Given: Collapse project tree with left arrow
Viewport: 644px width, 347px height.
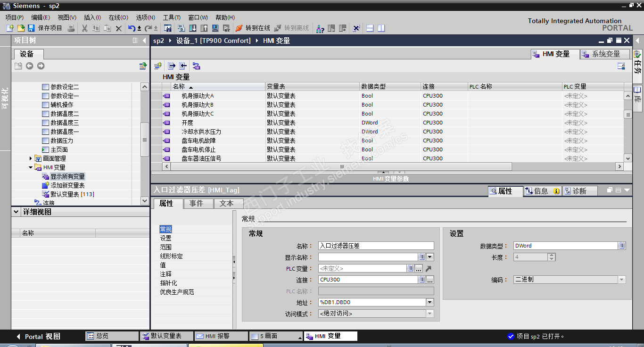Looking at the screenshot, I should coord(144,41).
